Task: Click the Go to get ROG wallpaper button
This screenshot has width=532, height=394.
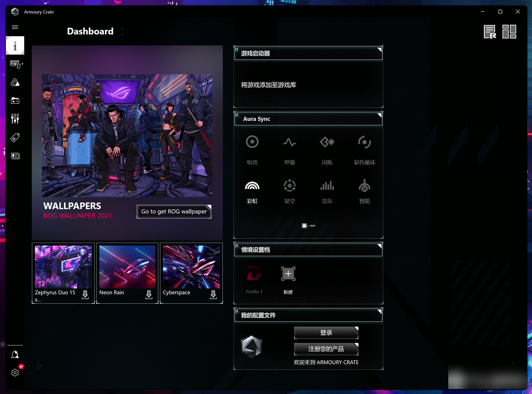Action: pyautogui.click(x=174, y=212)
